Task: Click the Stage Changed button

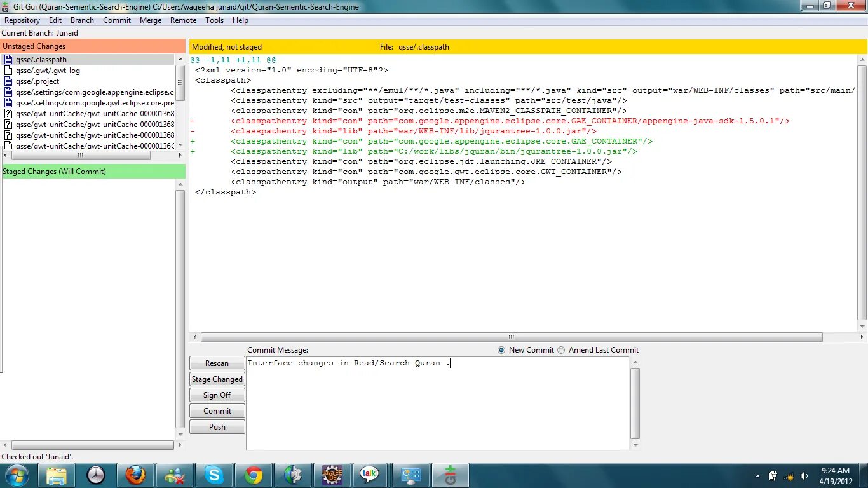Action: [217, 379]
